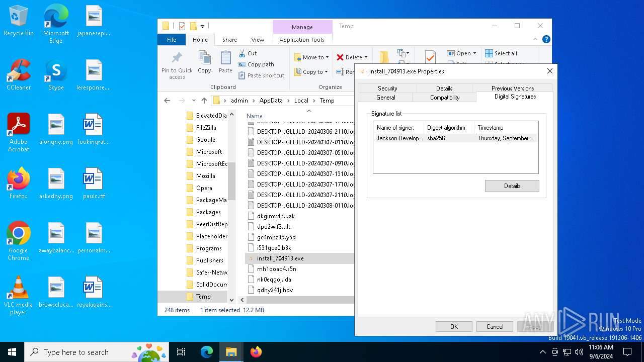644x362 pixels.
Task: Click Windows Start button
Action: pos(12,352)
